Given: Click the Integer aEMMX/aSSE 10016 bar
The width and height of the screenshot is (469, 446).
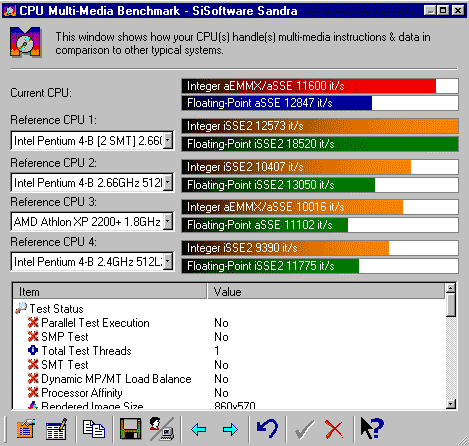Looking at the screenshot, I should click(x=320, y=207).
